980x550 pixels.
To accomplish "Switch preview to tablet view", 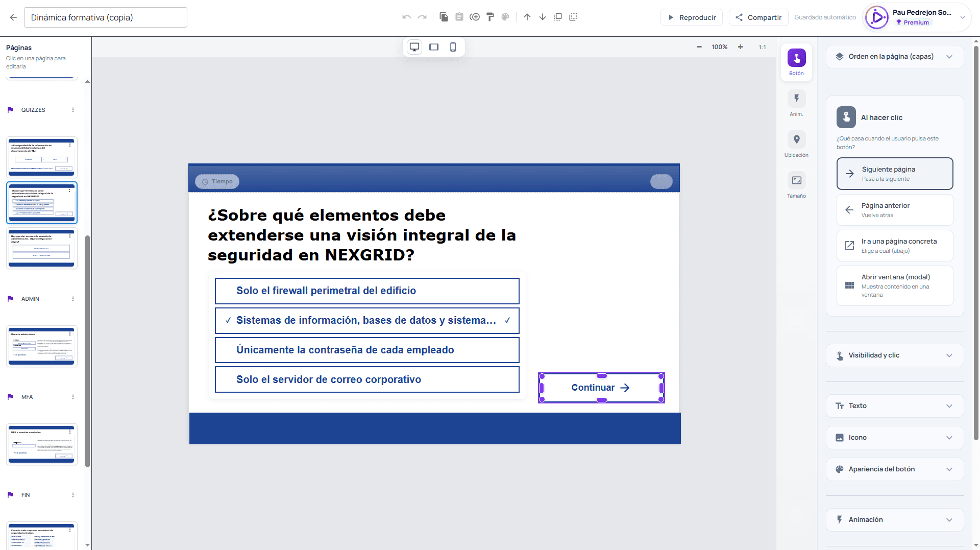I will (x=434, y=47).
